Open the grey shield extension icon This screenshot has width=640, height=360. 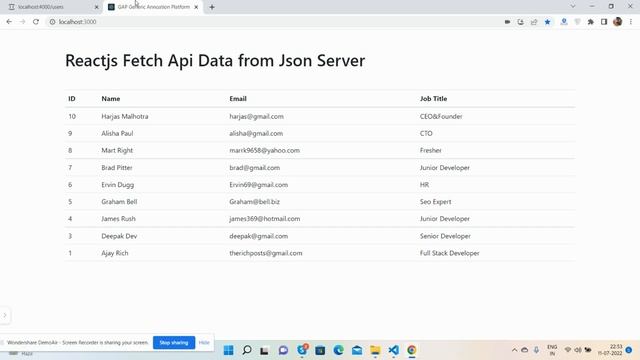[577, 22]
